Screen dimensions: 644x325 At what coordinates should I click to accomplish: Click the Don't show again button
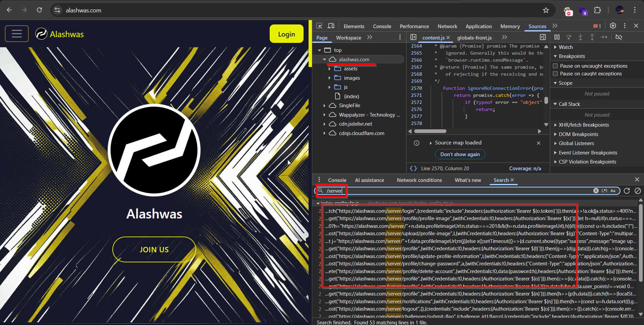click(460, 154)
